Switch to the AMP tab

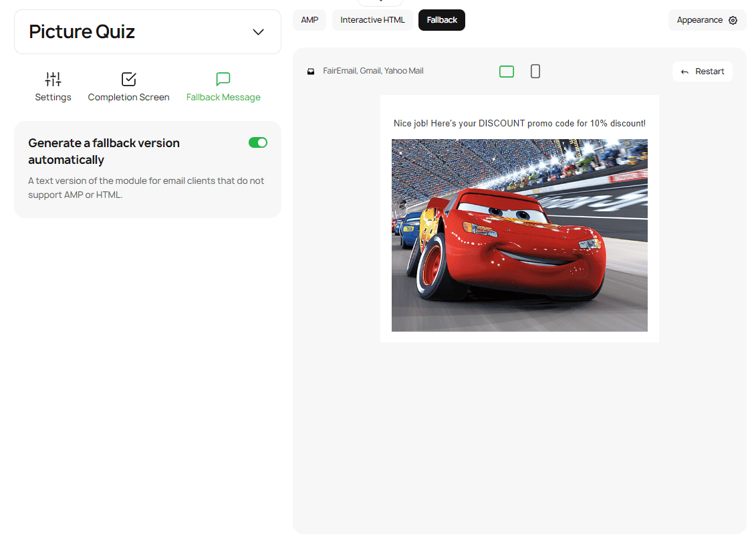pyautogui.click(x=309, y=20)
